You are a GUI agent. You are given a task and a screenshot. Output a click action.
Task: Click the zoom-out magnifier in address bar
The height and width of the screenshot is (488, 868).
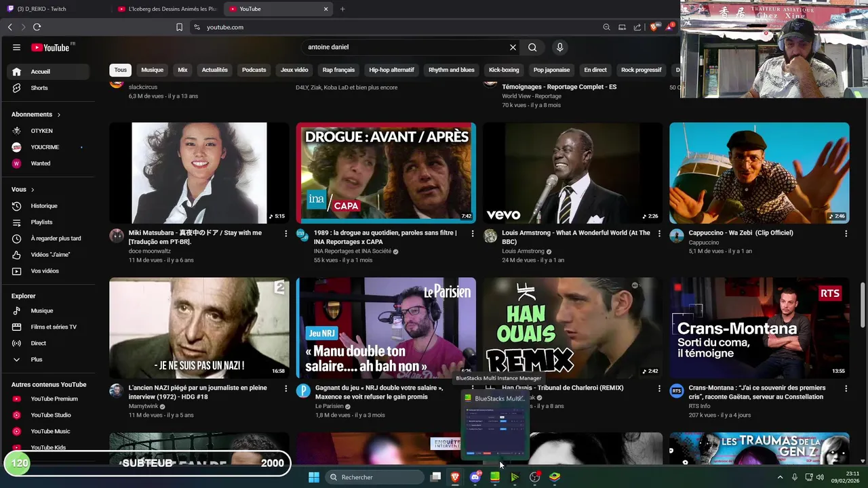[x=606, y=27]
